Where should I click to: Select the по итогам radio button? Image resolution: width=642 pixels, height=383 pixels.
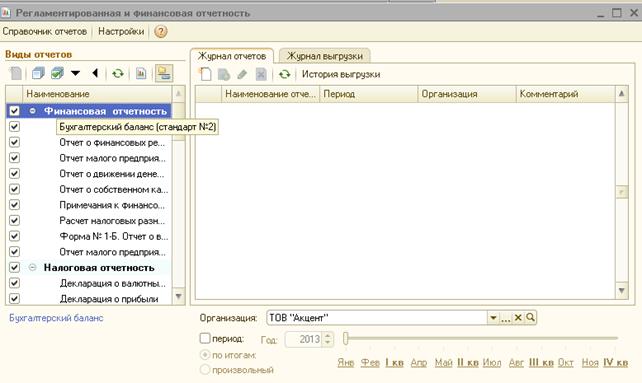tap(205, 355)
